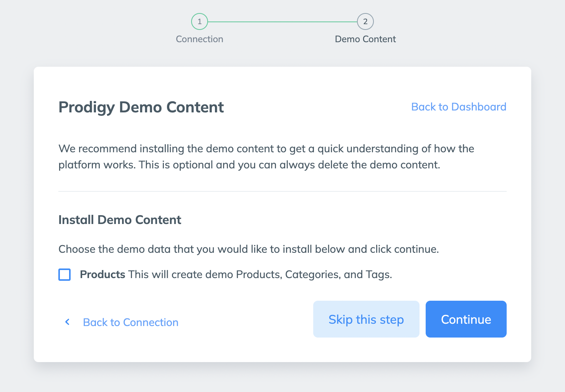Select the Demo Content step label

tap(365, 39)
